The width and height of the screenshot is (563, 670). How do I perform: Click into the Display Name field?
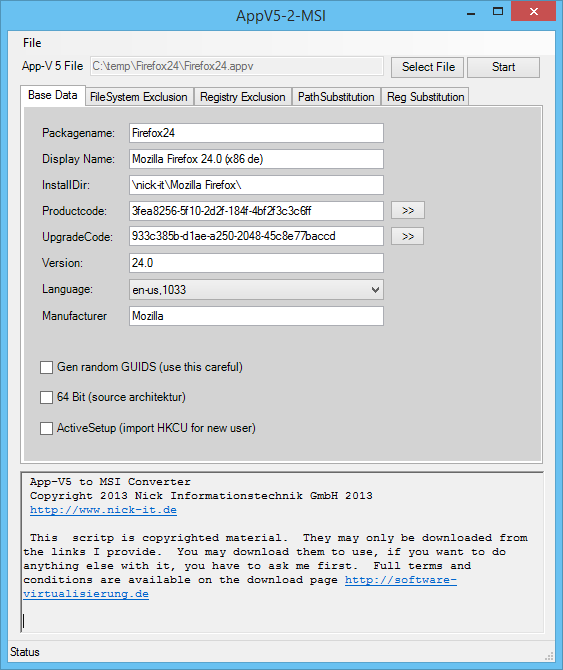pos(256,159)
